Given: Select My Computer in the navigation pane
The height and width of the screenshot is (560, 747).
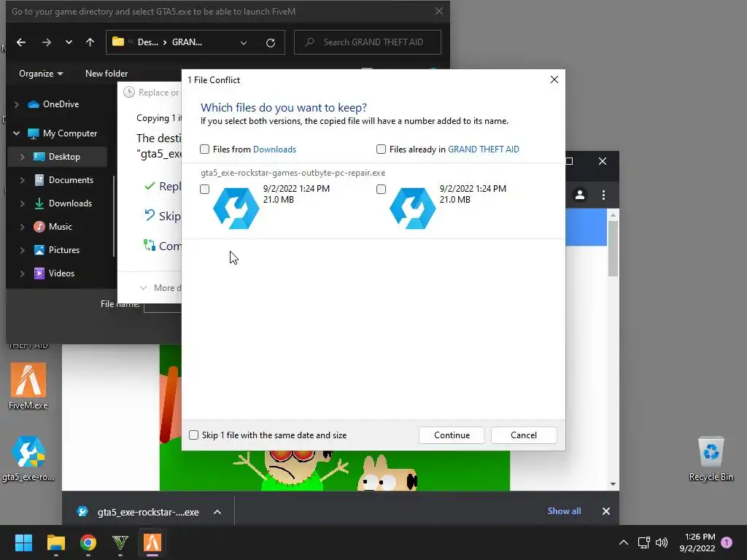Looking at the screenshot, I should coord(63,133).
